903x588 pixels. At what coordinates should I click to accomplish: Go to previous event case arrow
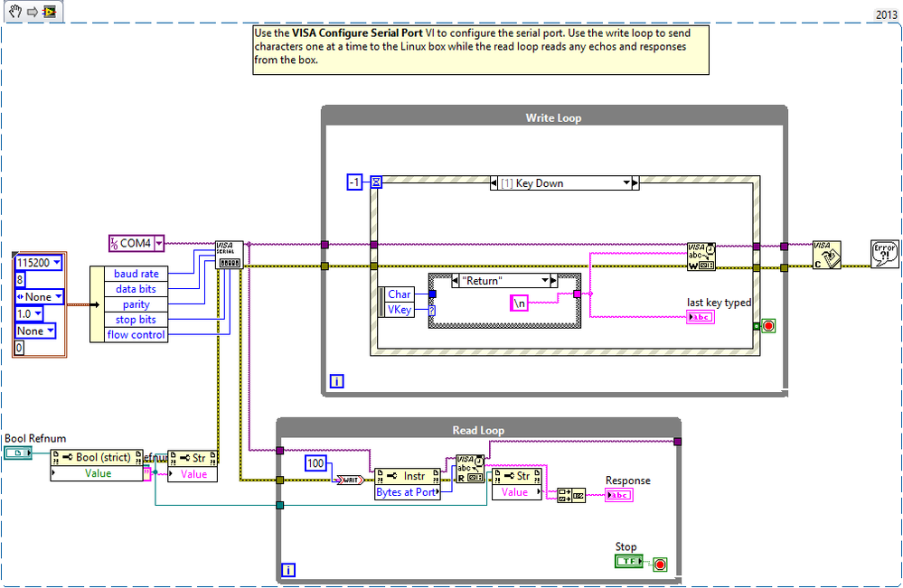click(x=494, y=183)
